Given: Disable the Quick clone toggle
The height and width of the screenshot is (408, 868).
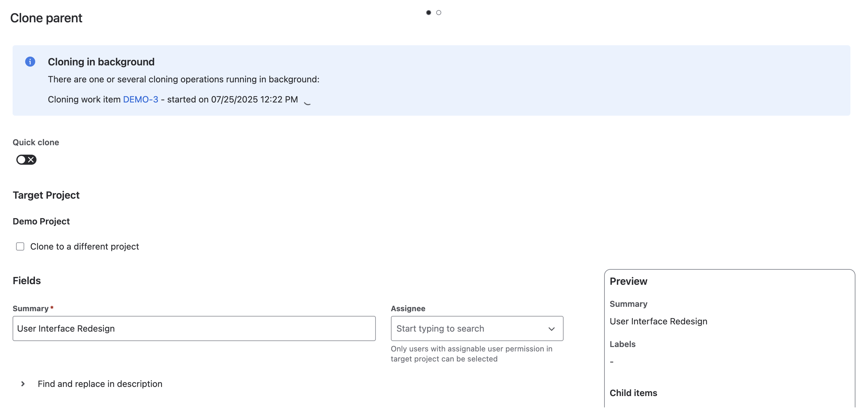Looking at the screenshot, I should click(26, 160).
